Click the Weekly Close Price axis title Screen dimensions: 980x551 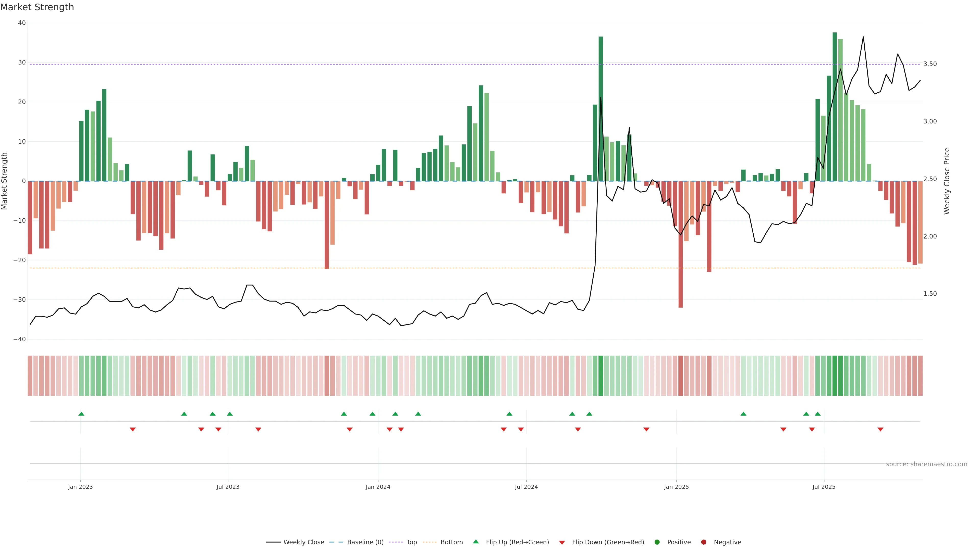(x=947, y=181)
